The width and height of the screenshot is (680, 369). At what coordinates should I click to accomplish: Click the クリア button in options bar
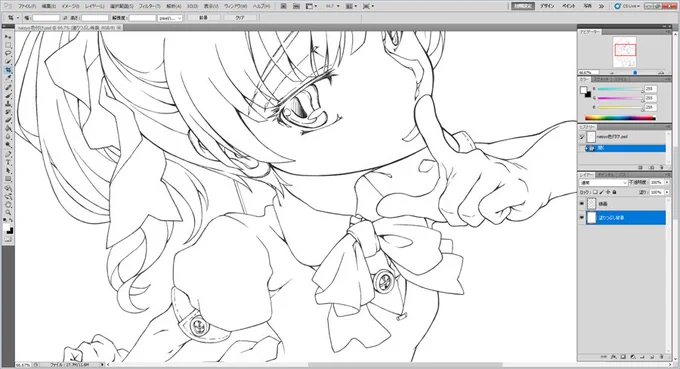pos(240,18)
